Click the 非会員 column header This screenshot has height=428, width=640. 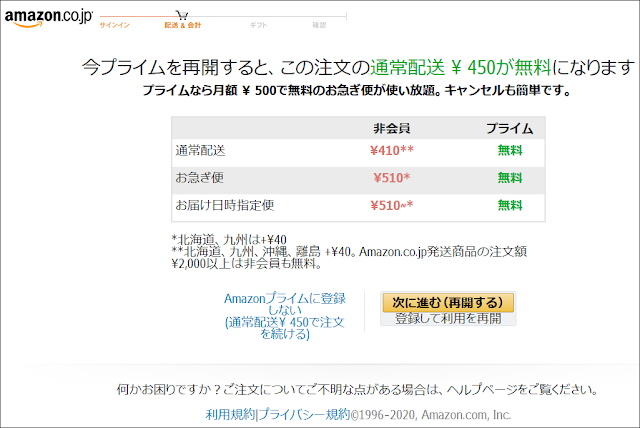point(392,129)
